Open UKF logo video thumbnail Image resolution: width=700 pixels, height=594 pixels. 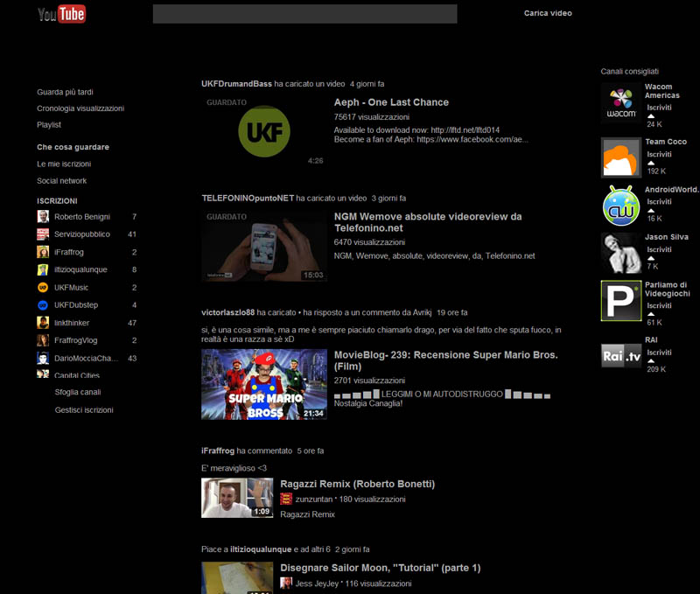(264, 131)
